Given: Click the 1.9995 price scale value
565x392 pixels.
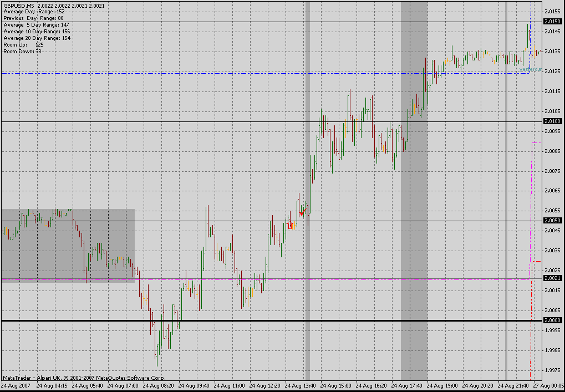Looking at the screenshot, I should click(x=552, y=330).
